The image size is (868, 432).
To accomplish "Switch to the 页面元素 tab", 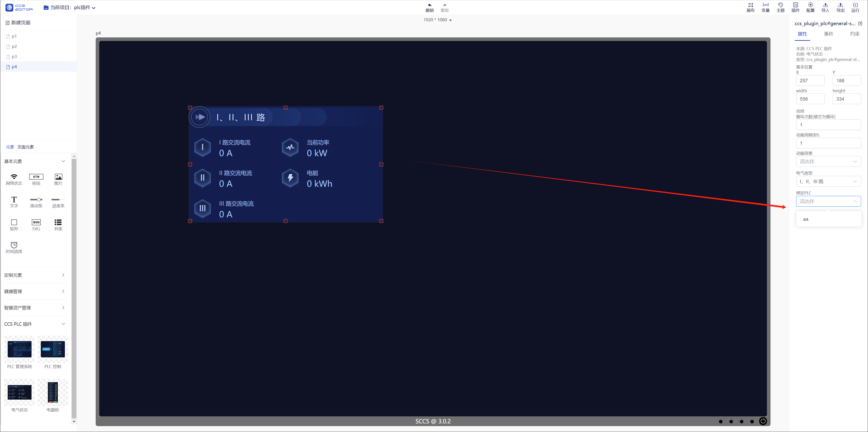I will (x=26, y=147).
